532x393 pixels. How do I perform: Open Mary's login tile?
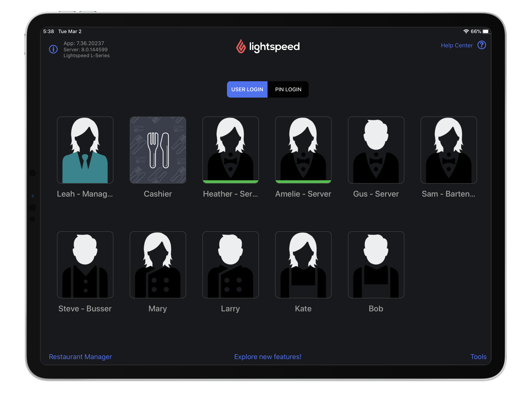[x=158, y=265]
